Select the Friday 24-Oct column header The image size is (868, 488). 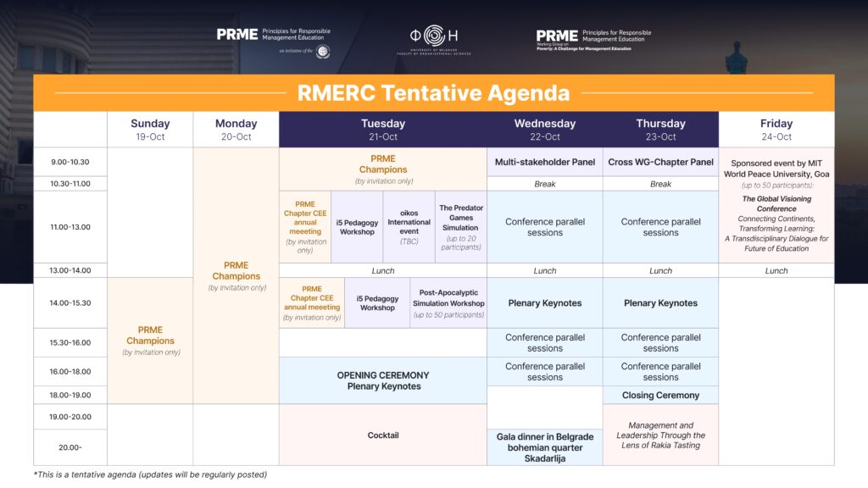click(x=776, y=130)
